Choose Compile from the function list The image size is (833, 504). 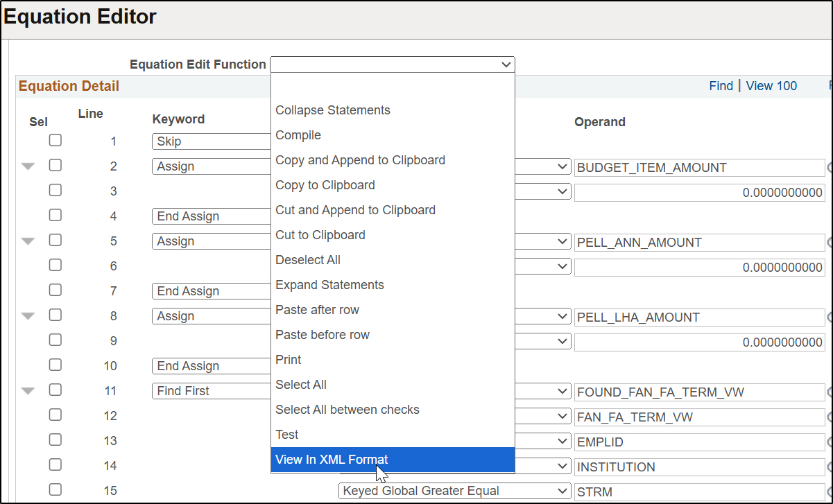tap(298, 135)
